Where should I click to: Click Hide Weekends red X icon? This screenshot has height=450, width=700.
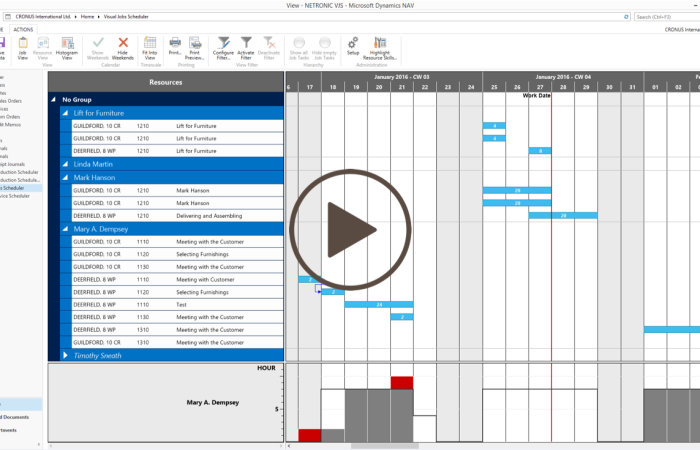[123, 43]
